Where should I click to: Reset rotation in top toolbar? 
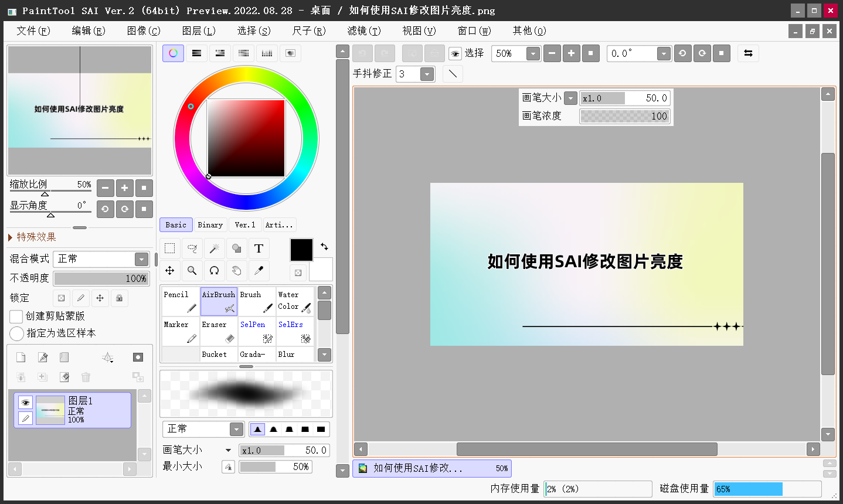722,53
